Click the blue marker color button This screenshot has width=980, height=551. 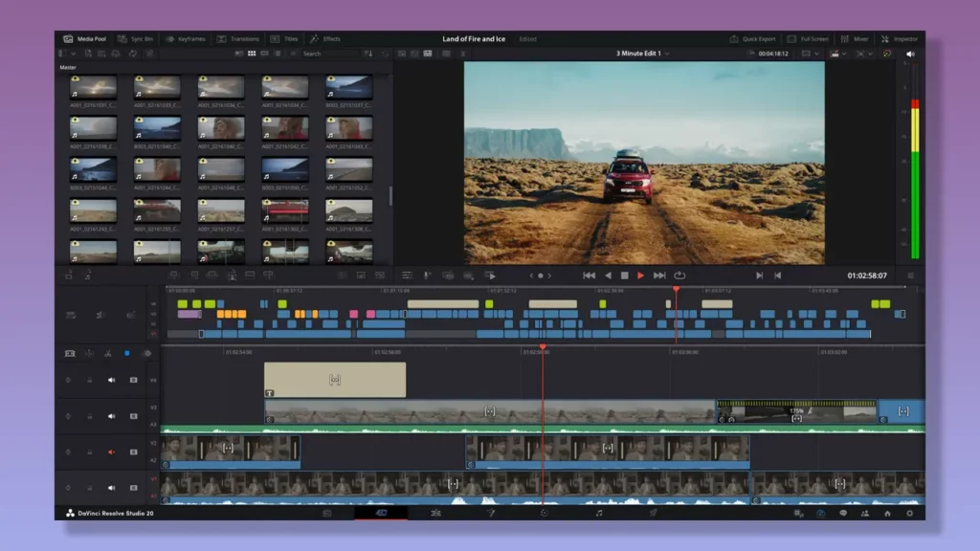[127, 354]
